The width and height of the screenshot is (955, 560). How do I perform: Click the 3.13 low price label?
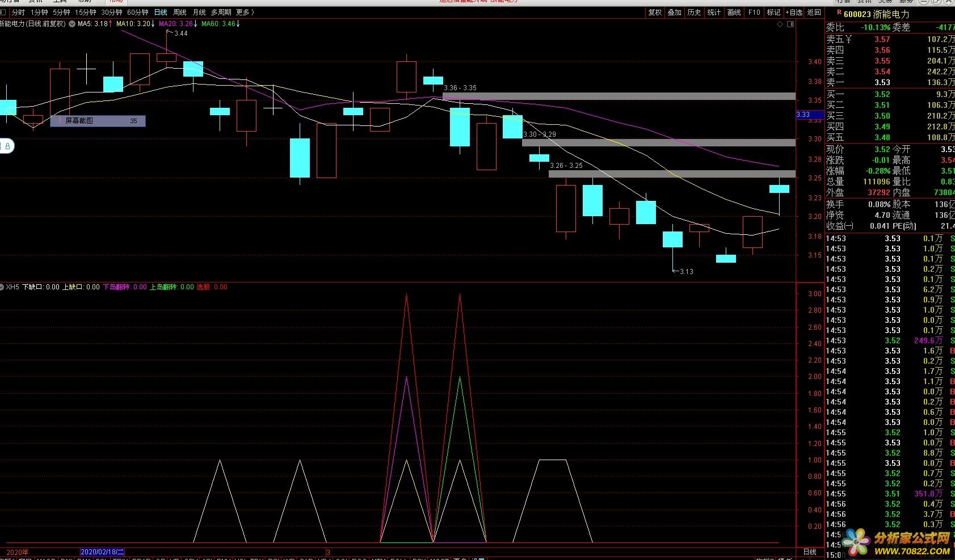[x=686, y=272]
